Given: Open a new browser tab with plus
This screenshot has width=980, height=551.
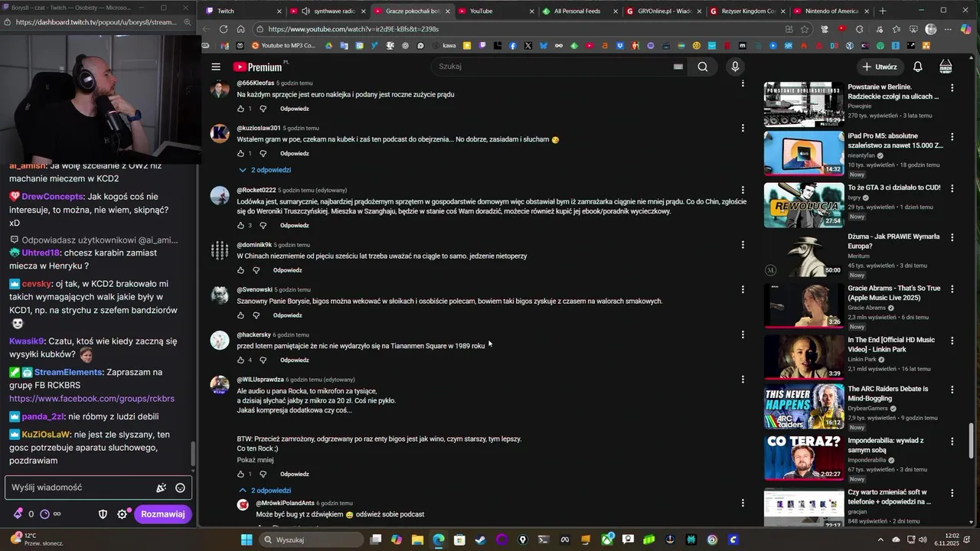Looking at the screenshot, I should pyautogui.click(x=883, y=11).
